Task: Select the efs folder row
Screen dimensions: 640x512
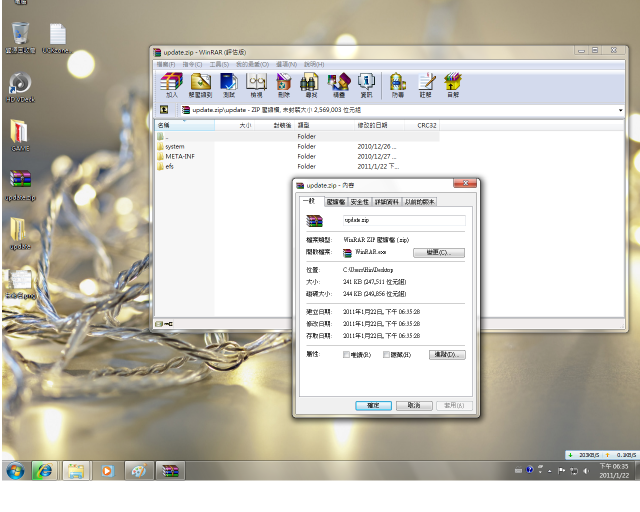Action: point(297,166)
